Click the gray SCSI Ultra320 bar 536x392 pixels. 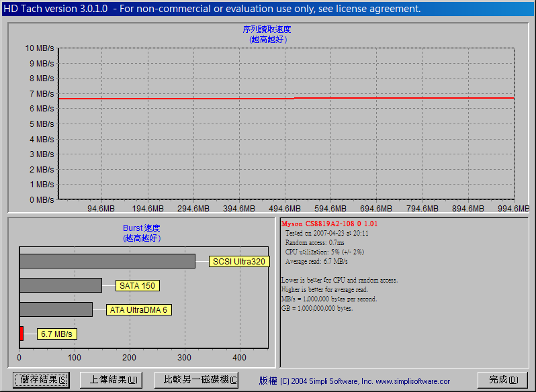pyautogui.click(x=107, y=261)
